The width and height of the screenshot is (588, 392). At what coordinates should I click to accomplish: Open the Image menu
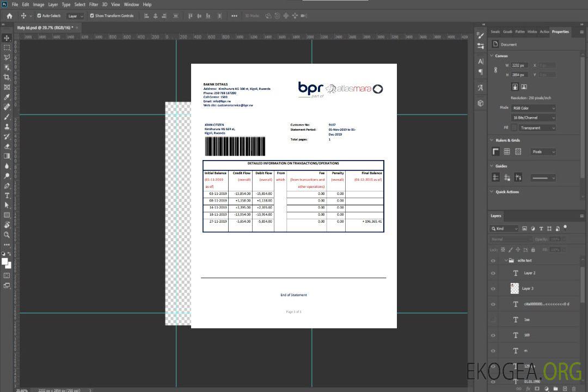pyautogui.click(x=38, y=4)
